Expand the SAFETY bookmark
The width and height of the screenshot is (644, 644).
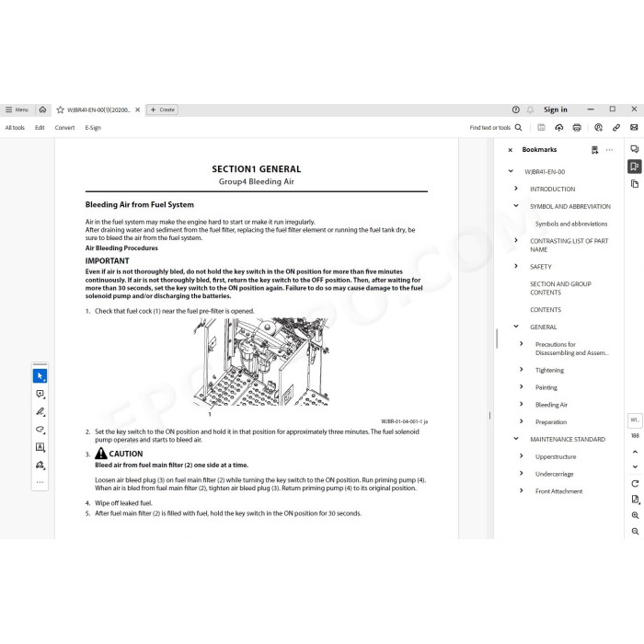click(x=516, y=266)
